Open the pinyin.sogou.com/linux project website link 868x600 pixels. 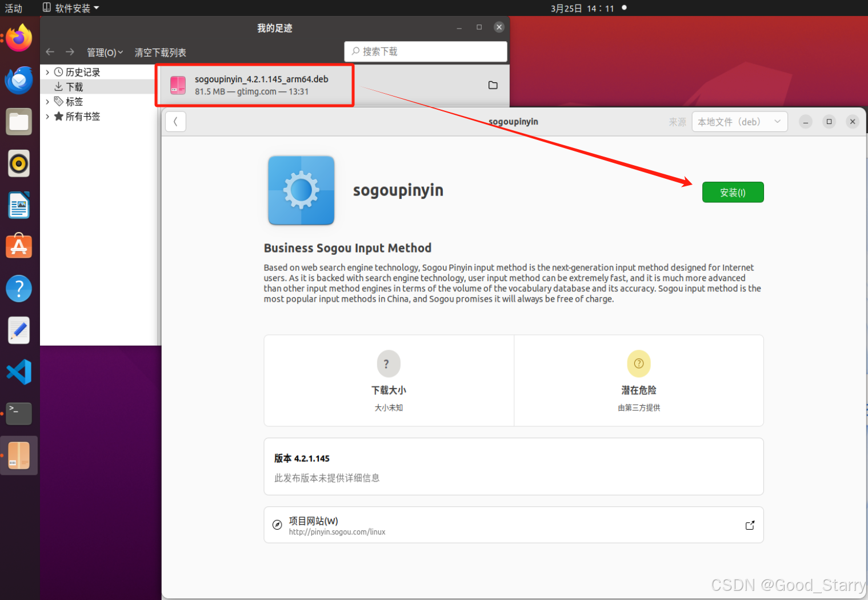[x=337, y=532]
